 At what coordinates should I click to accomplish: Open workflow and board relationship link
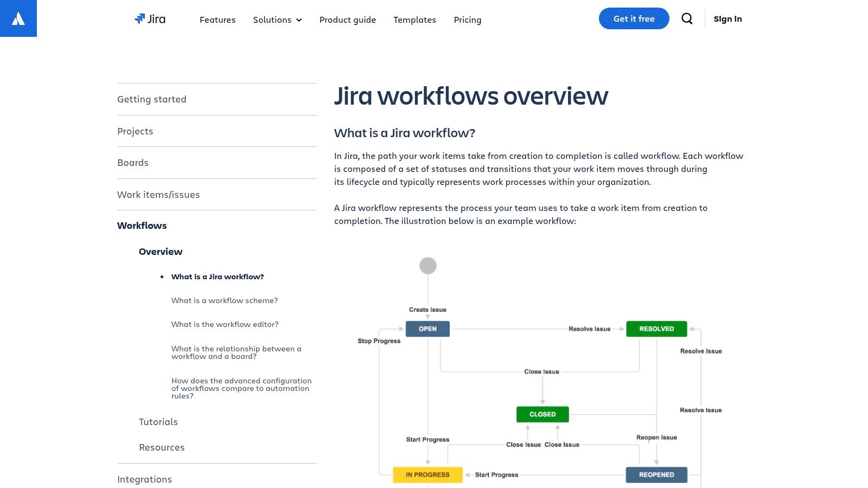tap(237, 352)
